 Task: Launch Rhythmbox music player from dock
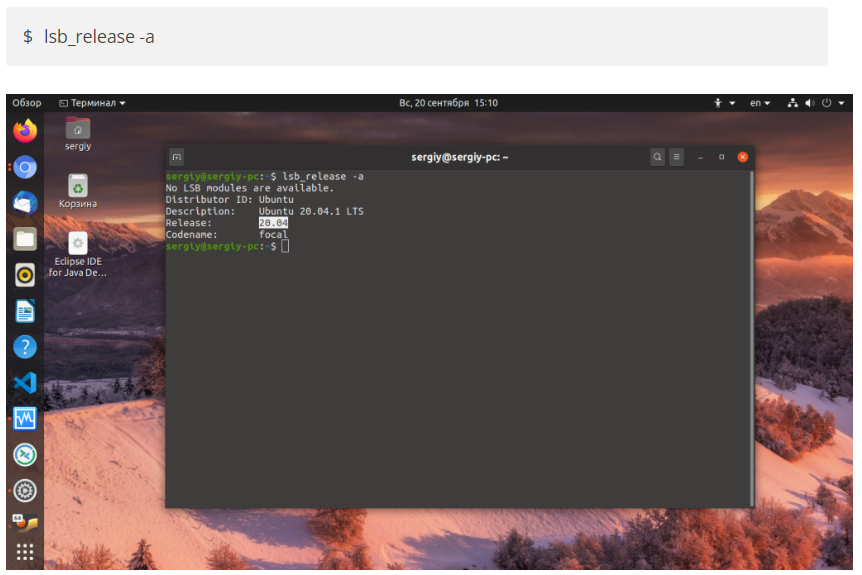[x=25, y=275]
